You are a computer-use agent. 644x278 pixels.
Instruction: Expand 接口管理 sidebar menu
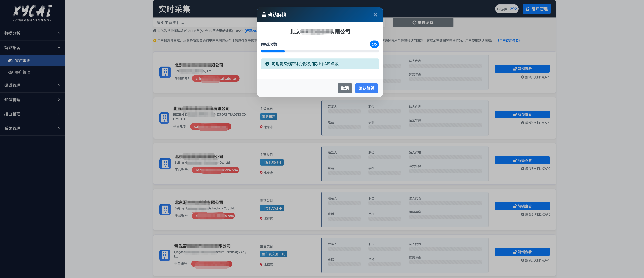click(32, 114)
